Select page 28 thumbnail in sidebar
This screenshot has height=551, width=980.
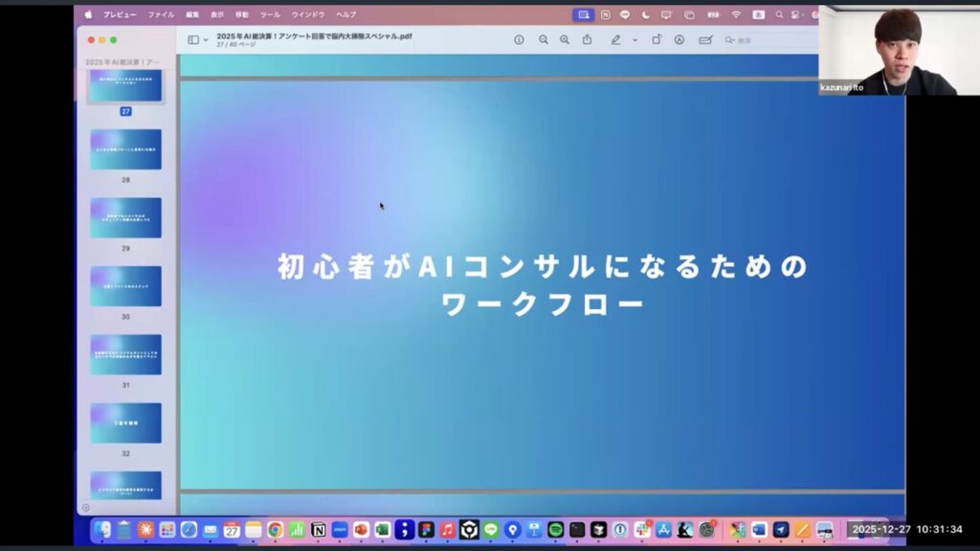125,149
